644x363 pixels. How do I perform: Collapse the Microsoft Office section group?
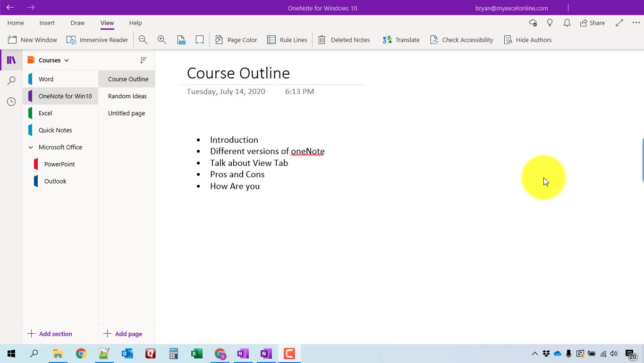pyautogui.click(x=31, y=147)
